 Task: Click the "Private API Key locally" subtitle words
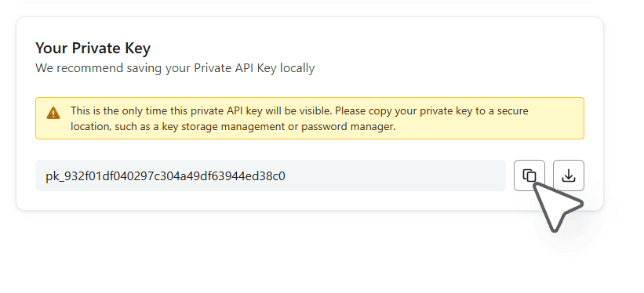[x=254, y=67]
